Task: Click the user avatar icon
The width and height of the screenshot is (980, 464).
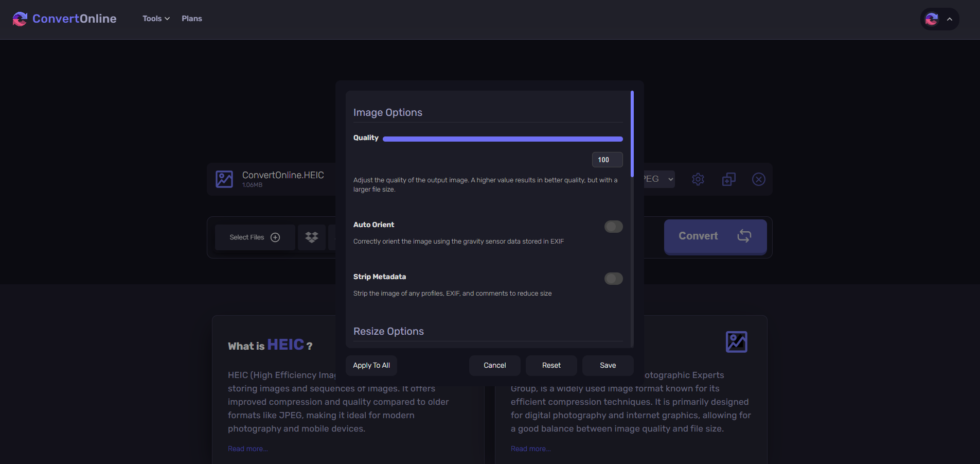Action: click(x=932, y=19)
